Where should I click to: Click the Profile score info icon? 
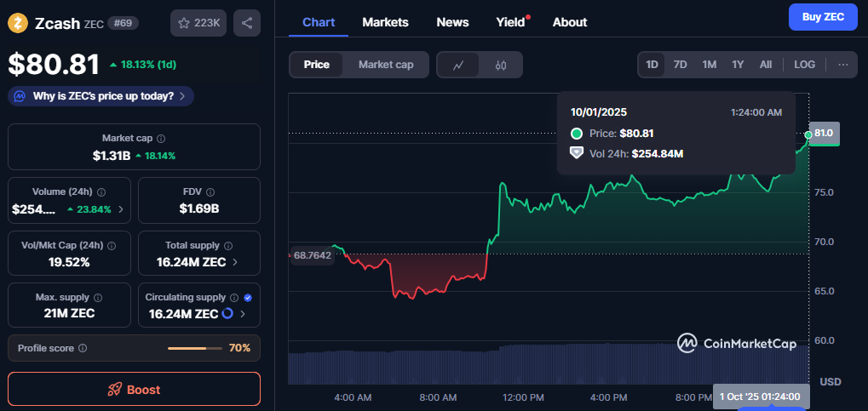tap(82, 348)
